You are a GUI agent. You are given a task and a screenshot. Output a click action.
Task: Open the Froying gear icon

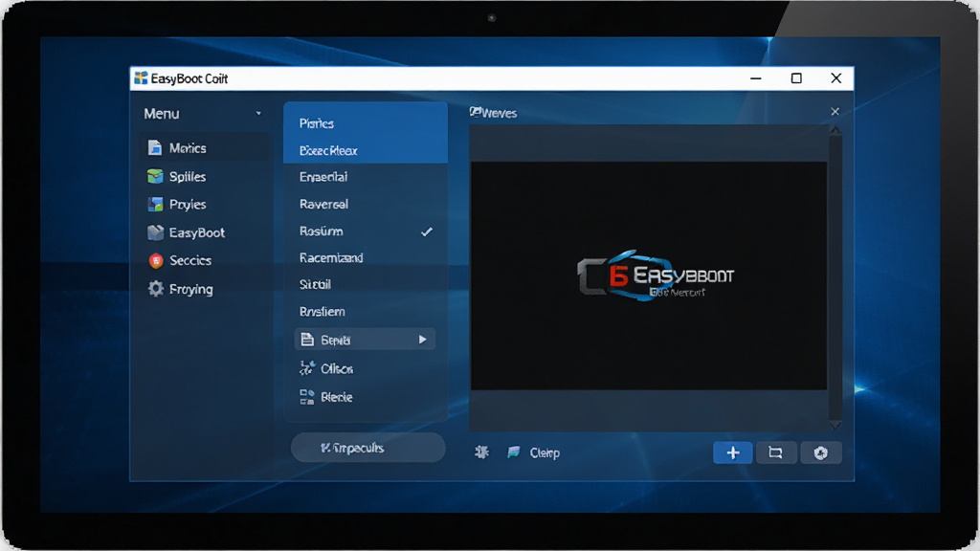point(156,289)
